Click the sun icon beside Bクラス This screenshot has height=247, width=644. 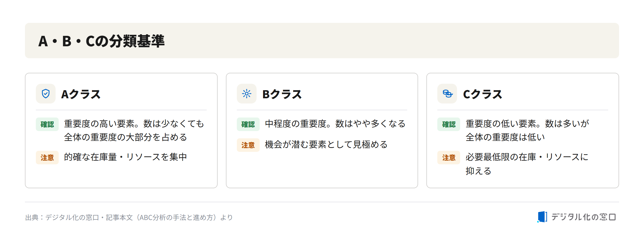[x=247, y=94]
